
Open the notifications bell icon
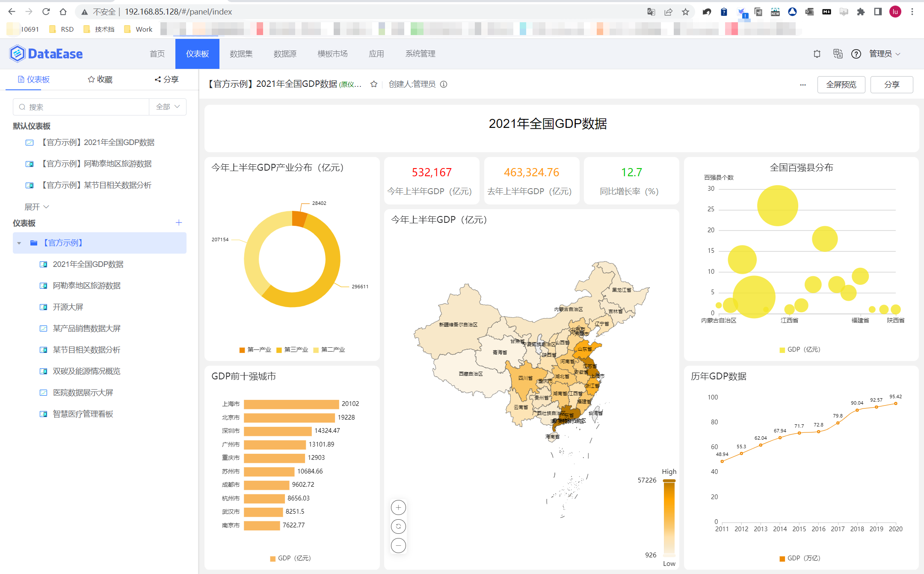(817, 54)
